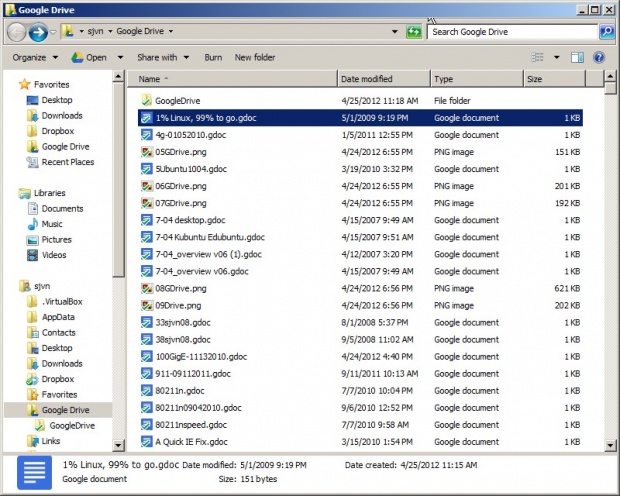Expand the sjvn breadcrumb arrow

(110, 31)
